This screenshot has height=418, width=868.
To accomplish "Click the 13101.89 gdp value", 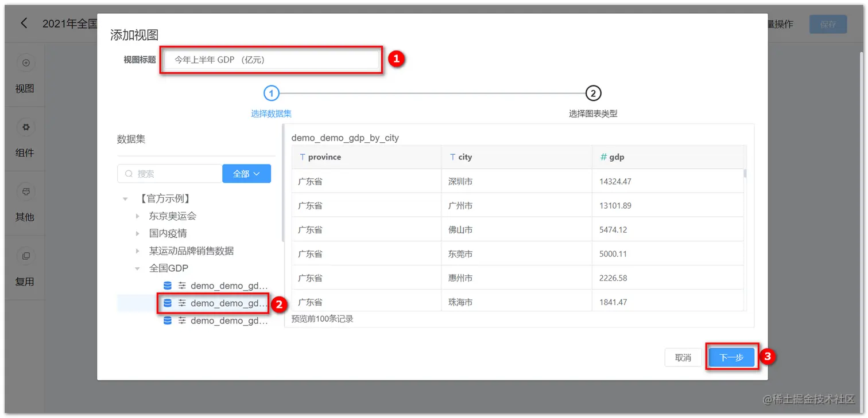I will click(615, 205).
